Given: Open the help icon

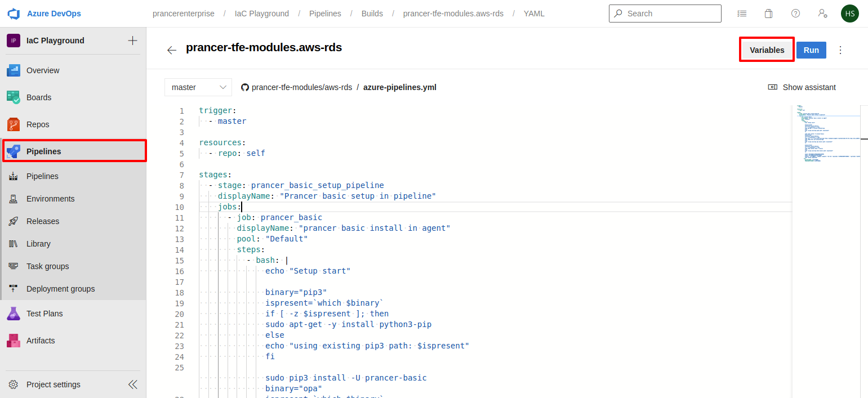Looking at the screenshot, I should pyautogui.click(x=795, y=14).
